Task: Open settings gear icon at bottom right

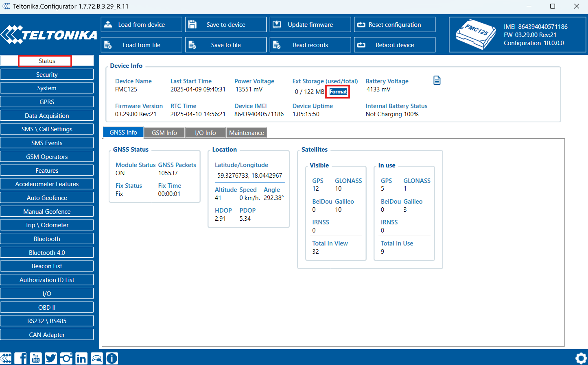Action: click(x=581, y=358)
